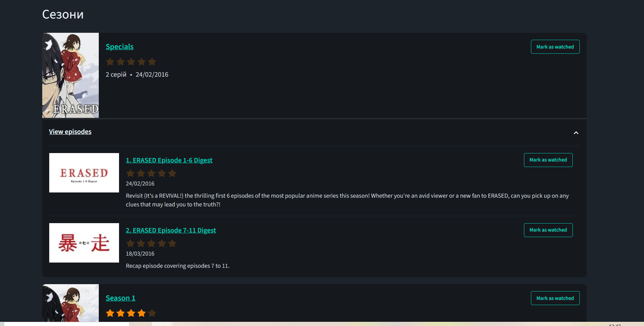
Task: Rate Specials season five stars
Action: pos(152,62)
